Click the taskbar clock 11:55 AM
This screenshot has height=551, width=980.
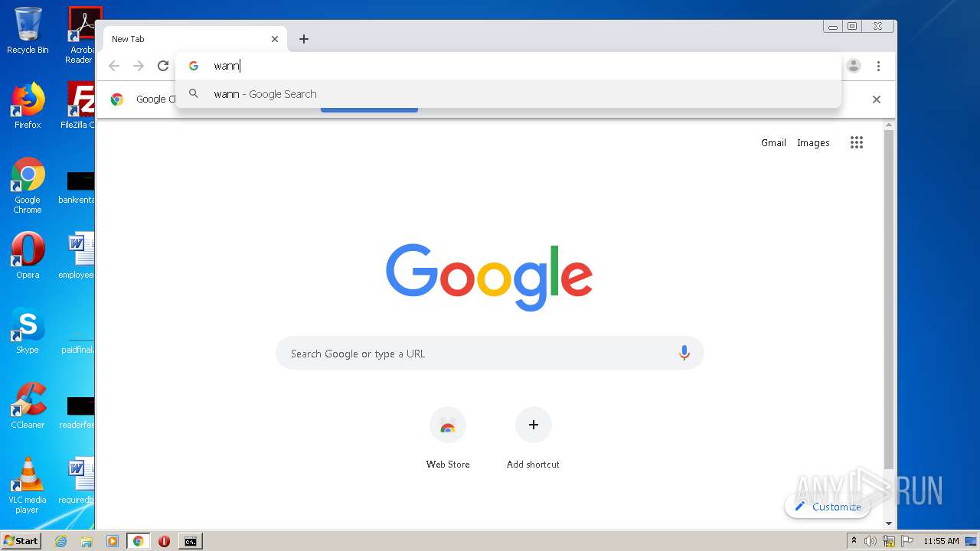point(941,541)
